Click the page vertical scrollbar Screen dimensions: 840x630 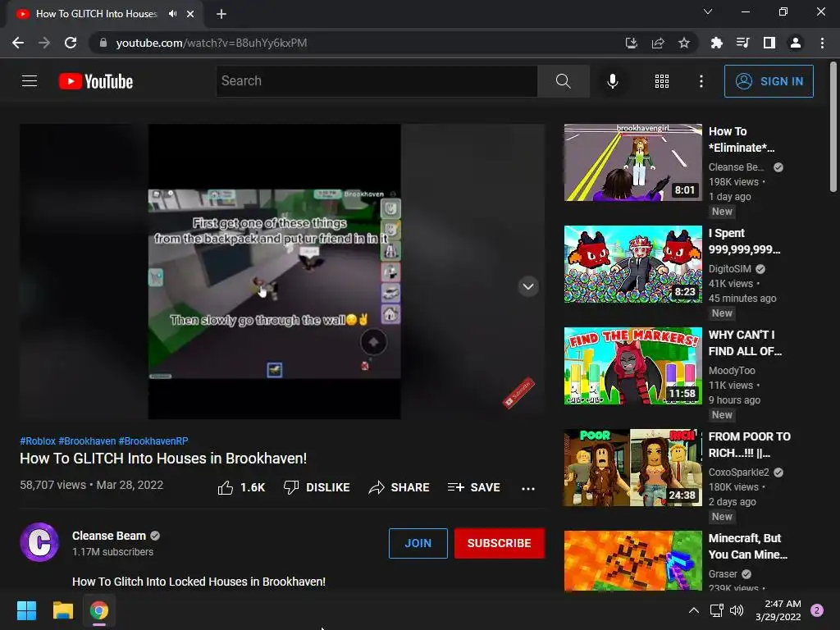(x=833, y=127)
